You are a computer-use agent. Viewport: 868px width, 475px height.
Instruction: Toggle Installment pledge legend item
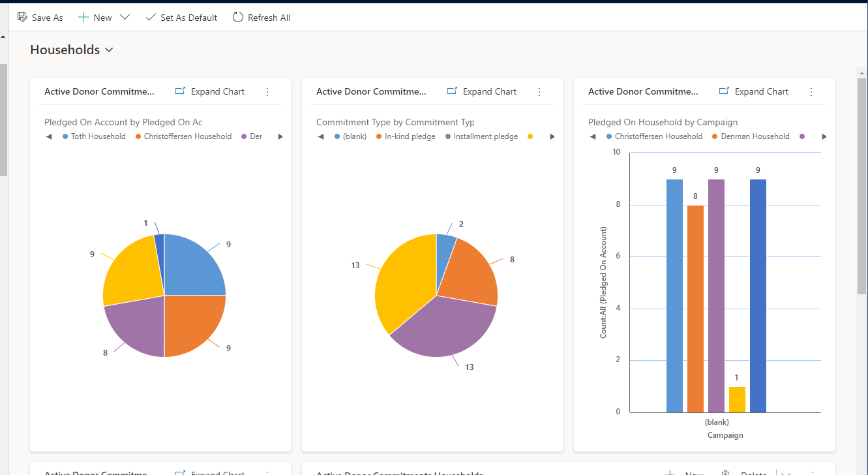pyautogui.click(x=481, y=136)
